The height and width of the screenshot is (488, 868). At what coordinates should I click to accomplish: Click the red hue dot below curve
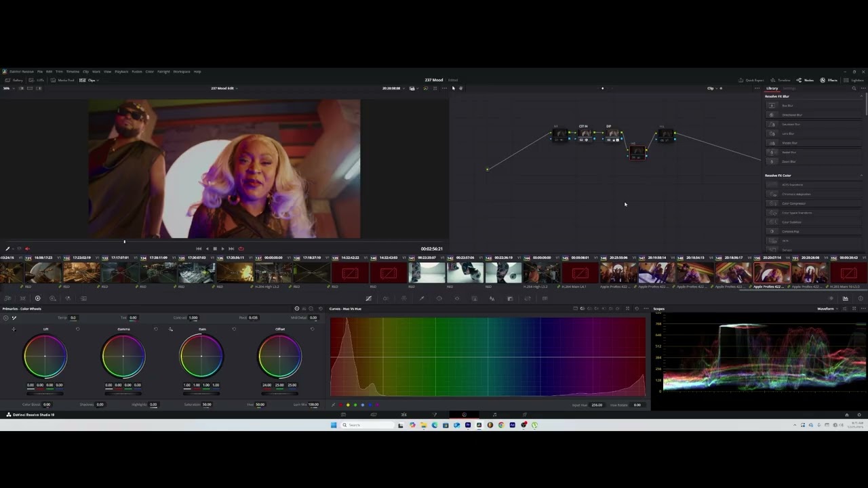pos(340,405)
